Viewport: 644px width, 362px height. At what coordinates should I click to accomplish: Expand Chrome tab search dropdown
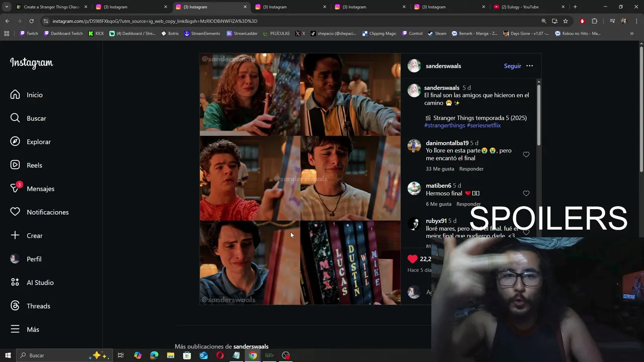(x=7, y=7)
